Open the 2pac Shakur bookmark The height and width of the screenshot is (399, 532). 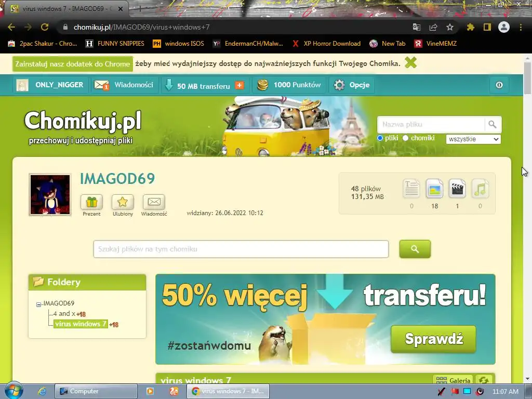point(43,44)
